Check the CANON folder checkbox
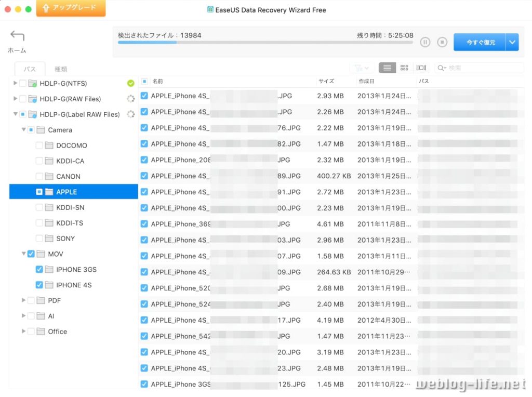The width and height of the screenshot is (532, 397). pos(39,177)
